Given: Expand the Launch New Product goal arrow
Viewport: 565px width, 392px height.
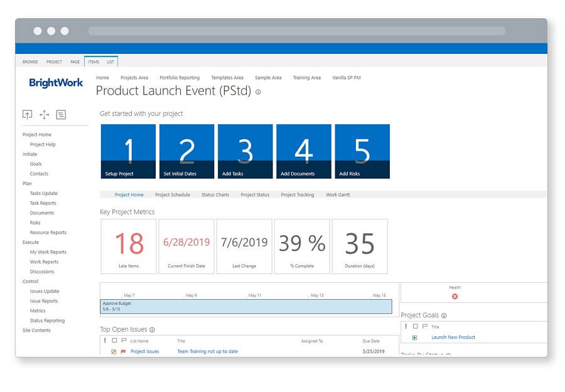Looking at the screenshot, I should (415, 337).
